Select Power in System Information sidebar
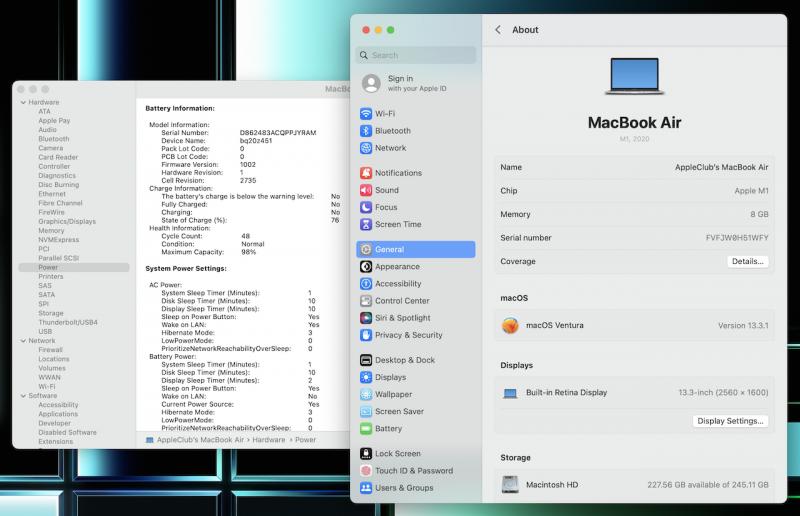This screenshot has width=800, height=516. point(74,267)
